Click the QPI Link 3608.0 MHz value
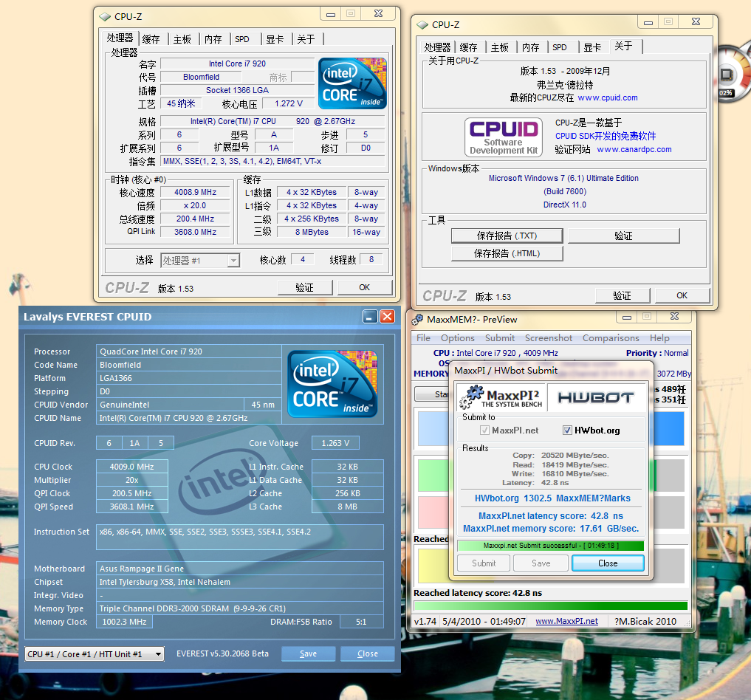The height and width of the screenshot is (700, 751). [196, 232]
